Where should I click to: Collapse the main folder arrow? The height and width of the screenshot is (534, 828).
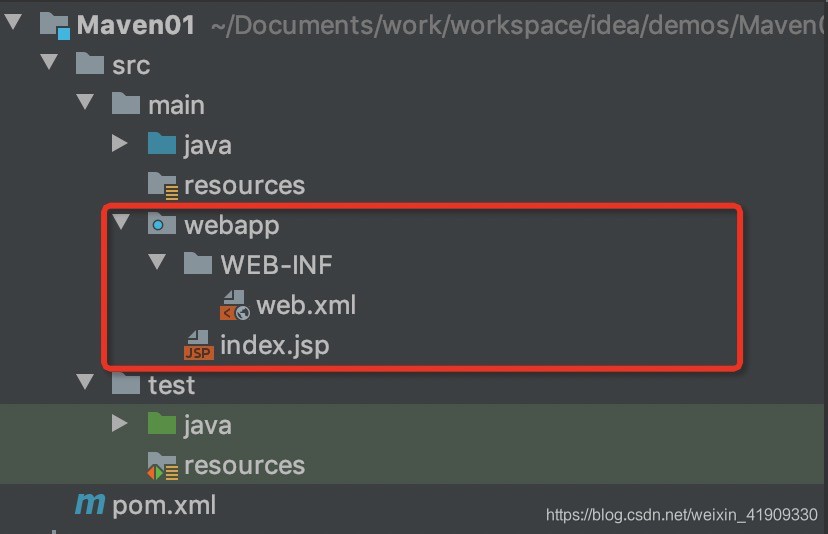point(85,101)
